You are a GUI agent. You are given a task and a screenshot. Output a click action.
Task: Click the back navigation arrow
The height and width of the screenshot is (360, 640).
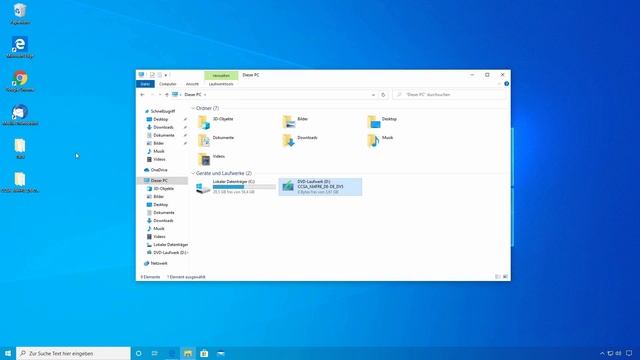[x=142, y=95]
